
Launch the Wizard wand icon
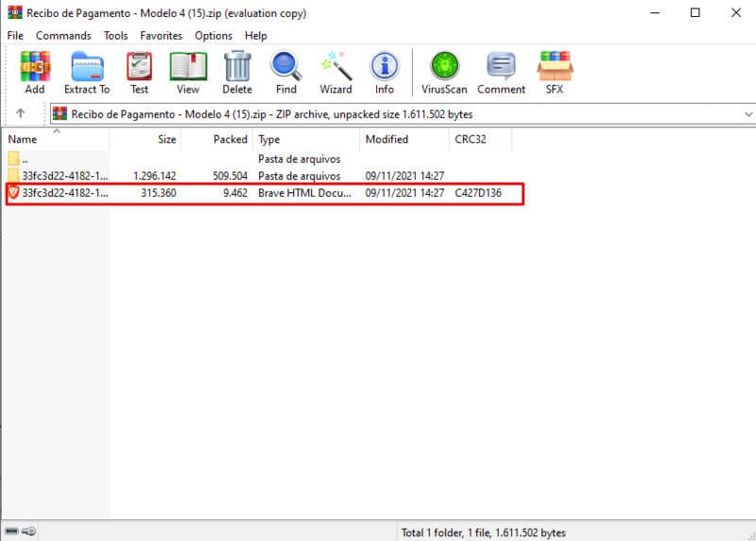336,66
